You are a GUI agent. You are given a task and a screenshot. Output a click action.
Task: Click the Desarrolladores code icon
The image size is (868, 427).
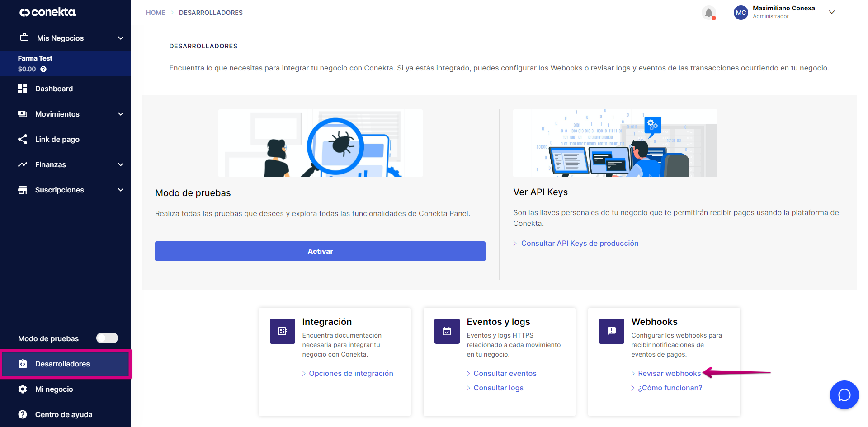click(x=23, y=364)
